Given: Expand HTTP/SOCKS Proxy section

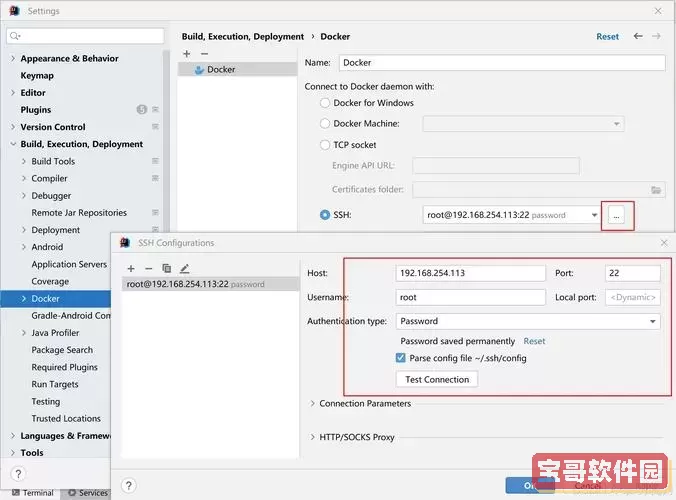Looking at the screenshot, I should [312, 437].
